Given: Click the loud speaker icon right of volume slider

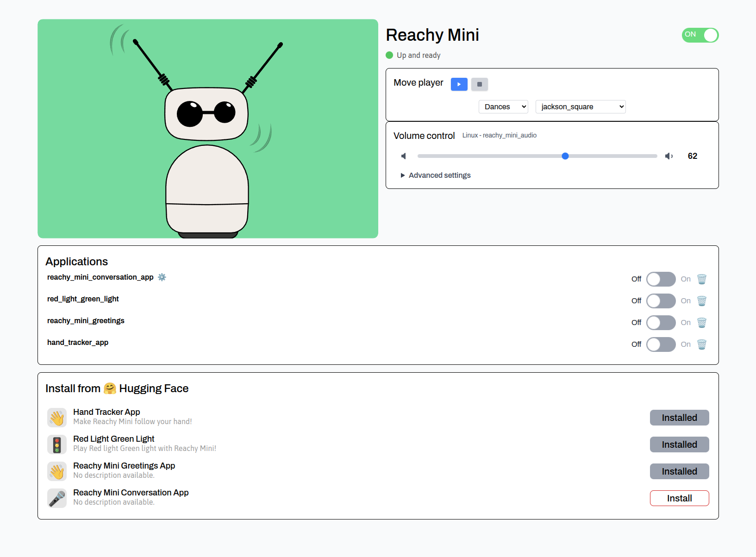Looking at the screenshot, I should (x=669, y=156).
